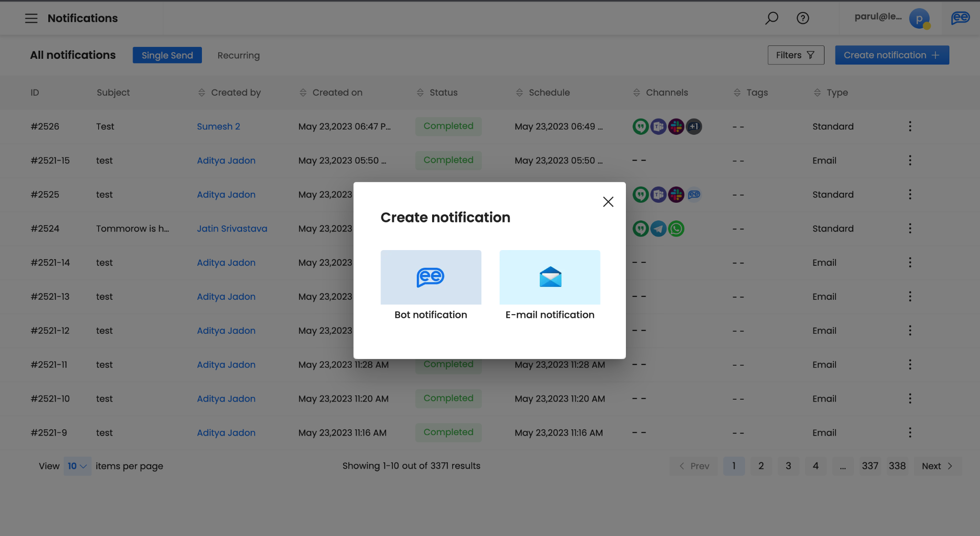980x536 pixels.
Task: Open the Filters dropdown
Action: 795,55
